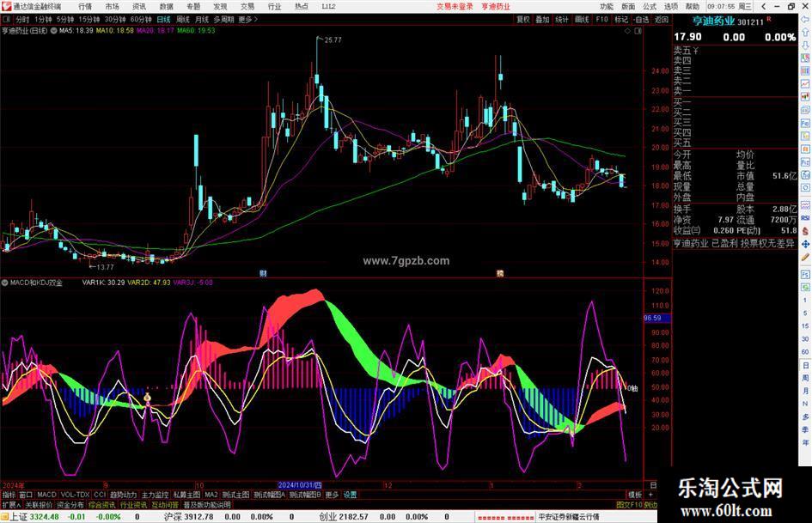
Task: Click the 画线 drawing button
Action: pos(582,19)
